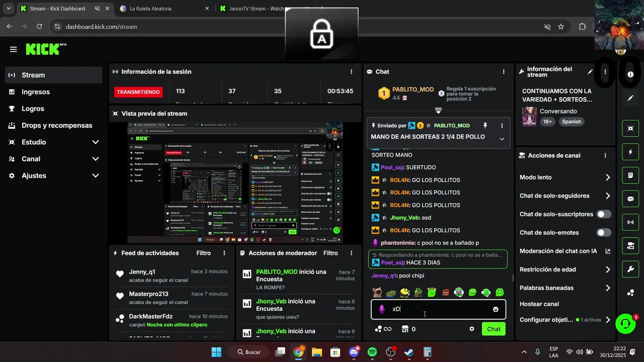This screenshot has height=362, width=644.
Task: Open chat settings gear icon
Action: click(x=472, y=329)
